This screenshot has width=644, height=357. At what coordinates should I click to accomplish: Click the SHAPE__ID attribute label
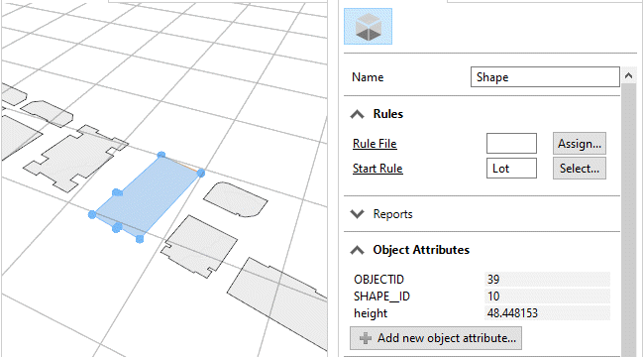pyautogui.click(x=381, y=297)
